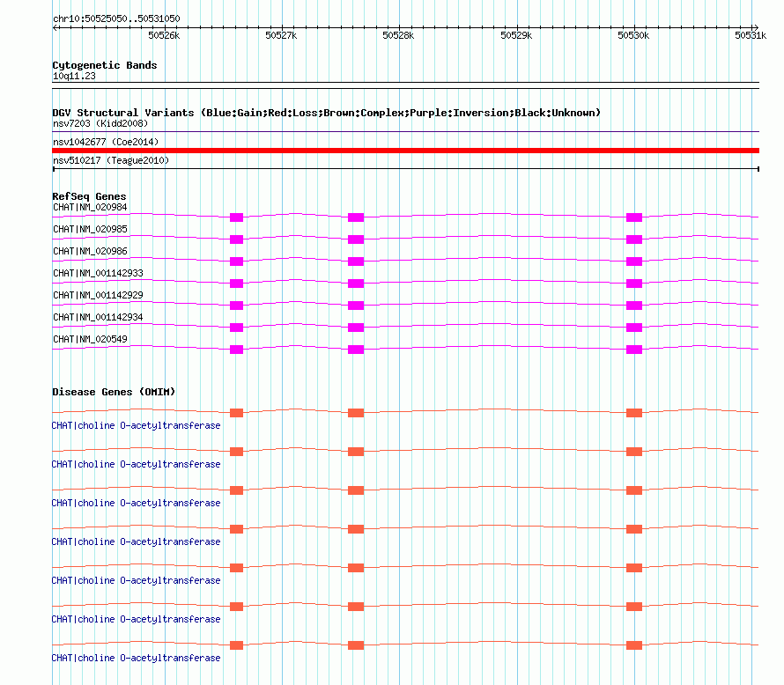Click the chr10:50525050..50531050 coordinate label
The height and width of the screenshot is (685, 784).
point(116,18)
